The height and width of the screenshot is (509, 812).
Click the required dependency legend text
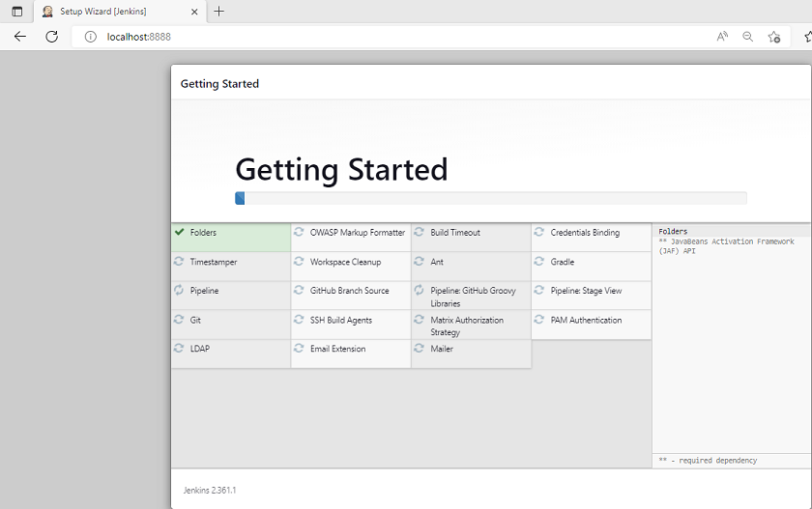click(x=708, y=460)
